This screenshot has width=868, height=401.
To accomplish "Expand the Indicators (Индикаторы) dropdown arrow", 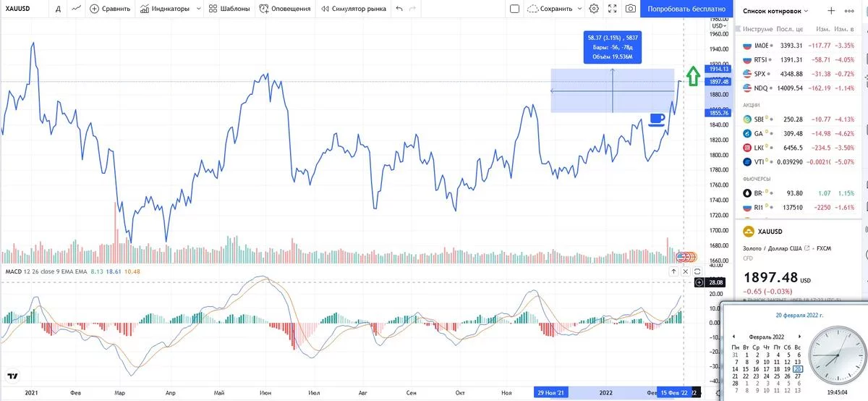I will pos(199,9).
